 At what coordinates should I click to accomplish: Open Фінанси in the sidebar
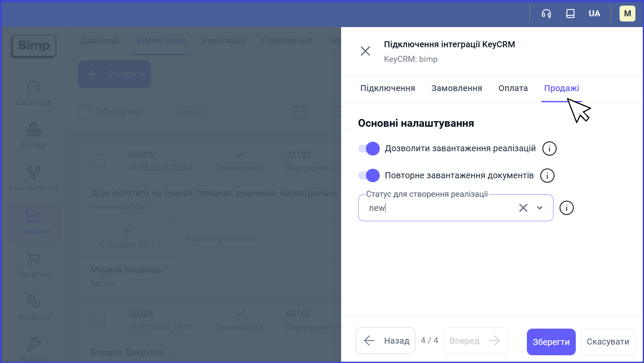click(33, 308)
